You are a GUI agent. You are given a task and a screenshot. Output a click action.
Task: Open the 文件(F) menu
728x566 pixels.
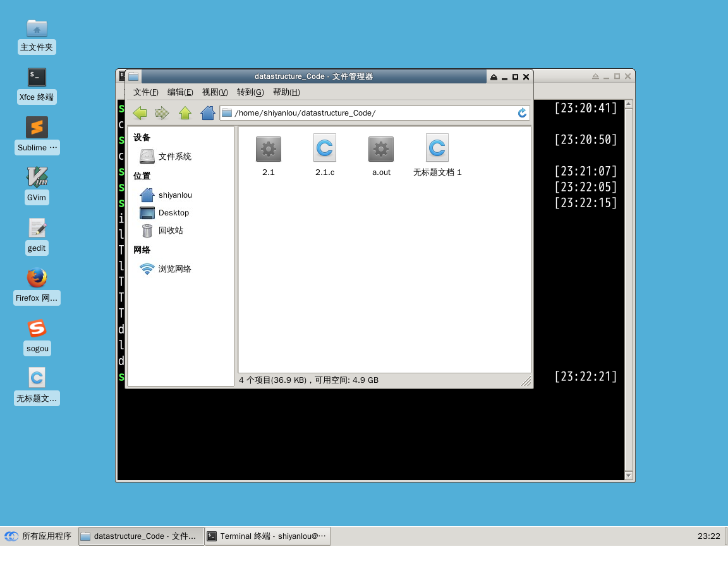pyautogui.click(x=145, y=92)
